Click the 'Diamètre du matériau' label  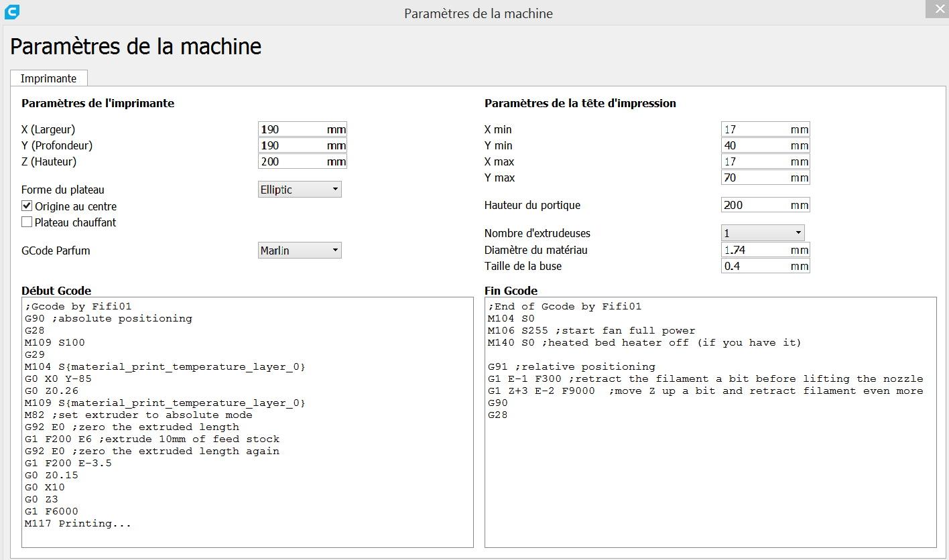click(x=536, y=250)
